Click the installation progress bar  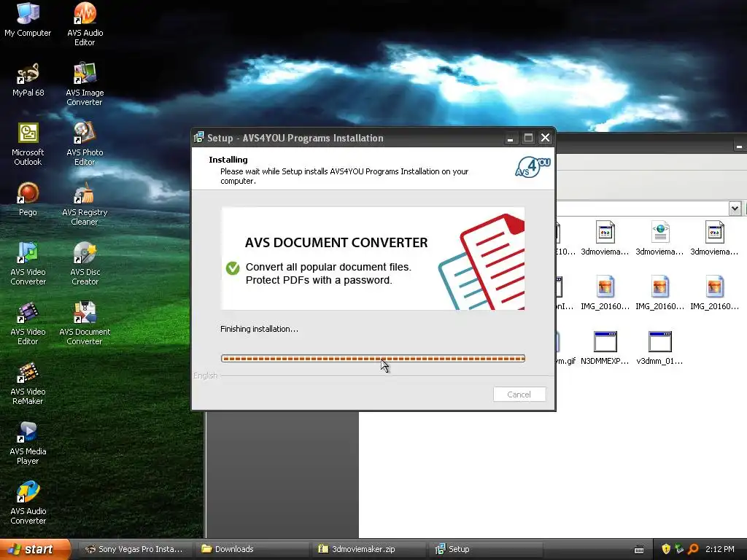click(373, 358)
